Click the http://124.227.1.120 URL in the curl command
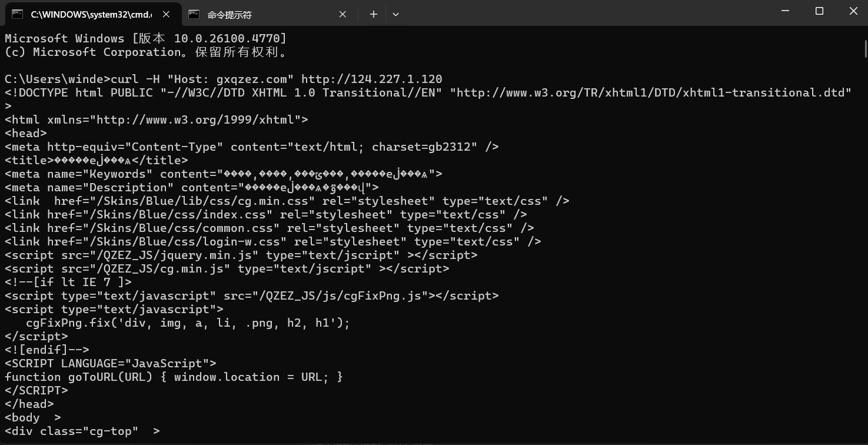 tap(371, 79)
